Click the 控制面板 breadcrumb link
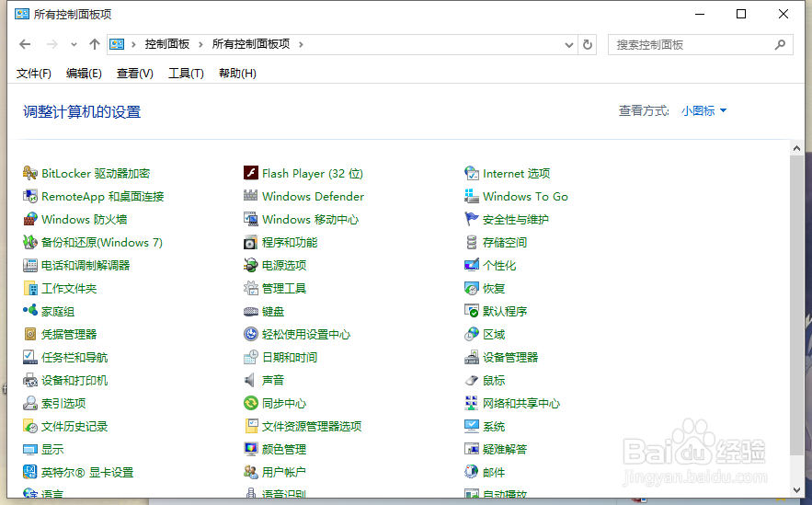 [x=167, y=44]
